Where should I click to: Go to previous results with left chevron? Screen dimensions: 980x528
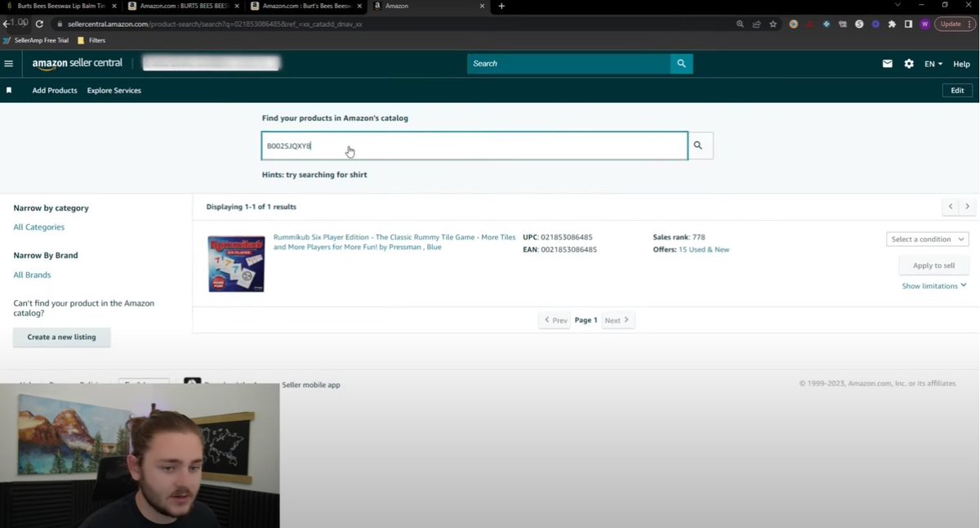click(x=951, y=207)
